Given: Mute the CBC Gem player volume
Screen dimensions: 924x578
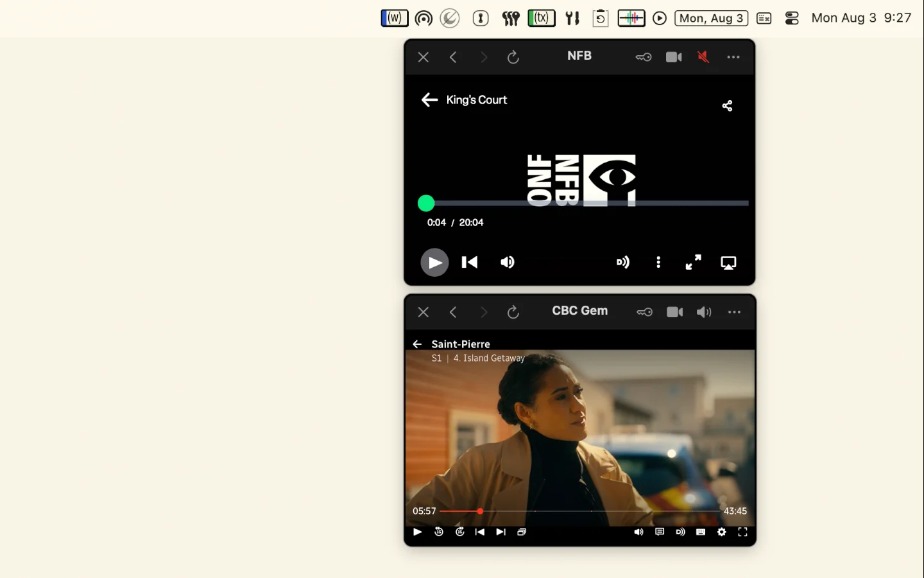Looking at the screenshot, I should tap(638, 532).
